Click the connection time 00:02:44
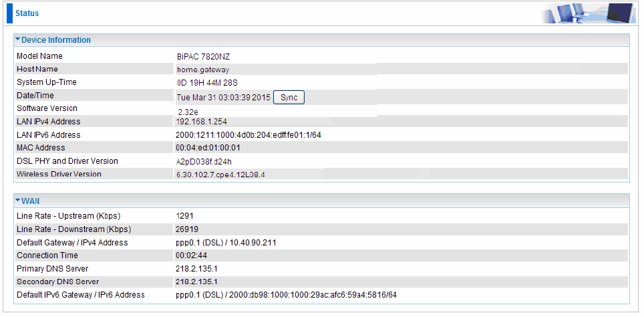 (x=191, y=255)
